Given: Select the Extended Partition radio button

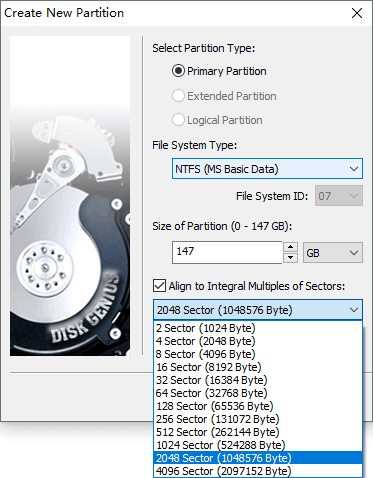Looking at the screenshot, I should [x=178, y=96].
